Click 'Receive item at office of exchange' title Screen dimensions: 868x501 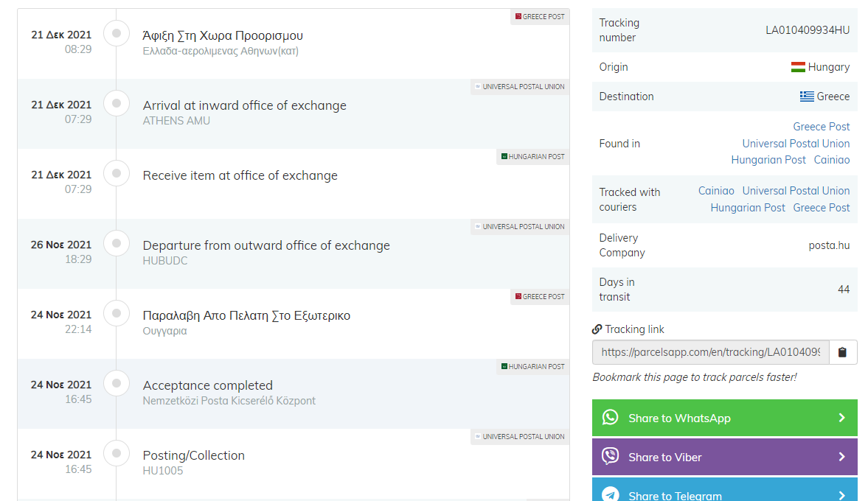coord(240,175)
